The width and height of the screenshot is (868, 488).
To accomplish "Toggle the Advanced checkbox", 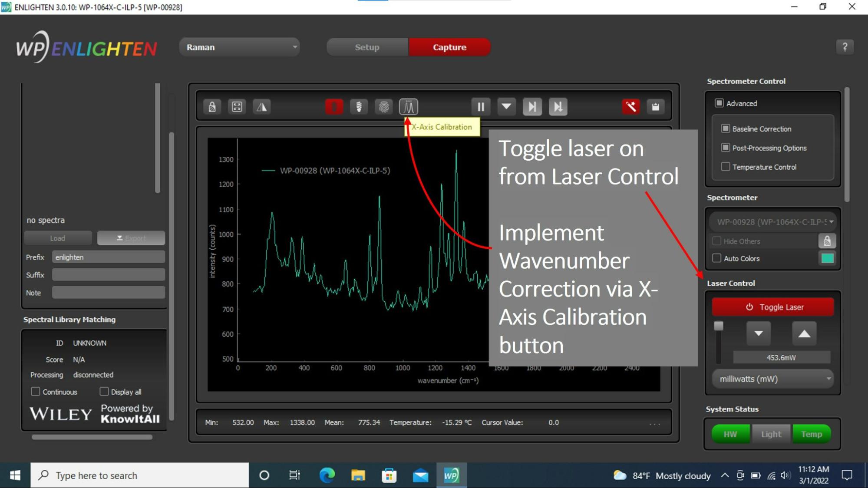I will pyautogui.click(x=719, y=103).
